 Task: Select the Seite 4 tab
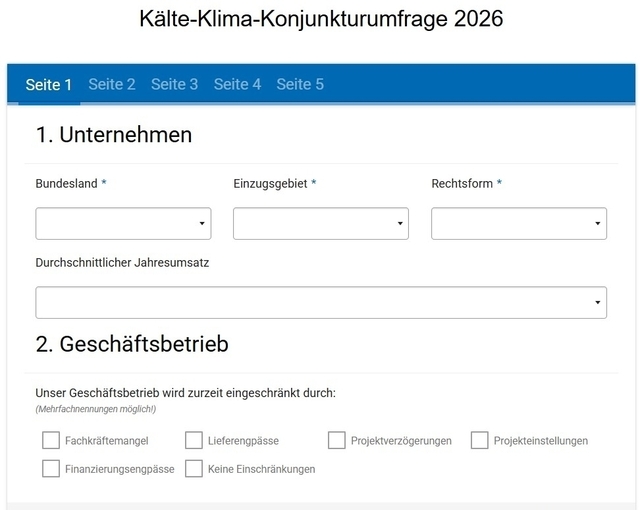[237, 85]
